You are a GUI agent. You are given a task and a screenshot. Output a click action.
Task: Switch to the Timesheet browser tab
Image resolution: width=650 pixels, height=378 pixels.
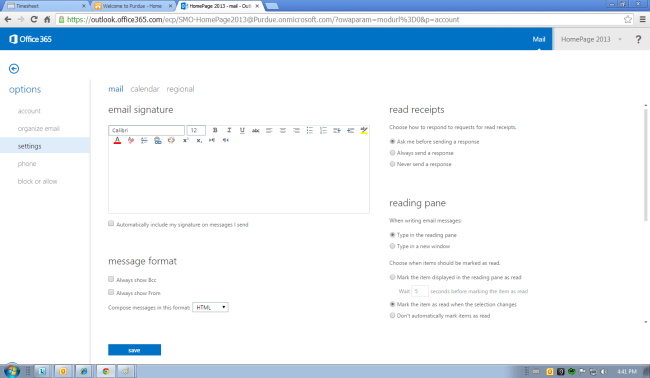click(46, 6)
